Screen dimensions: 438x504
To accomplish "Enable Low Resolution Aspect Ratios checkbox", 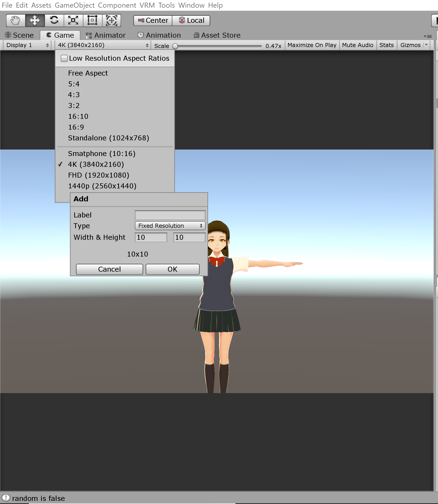I will (x=64, y=58).
